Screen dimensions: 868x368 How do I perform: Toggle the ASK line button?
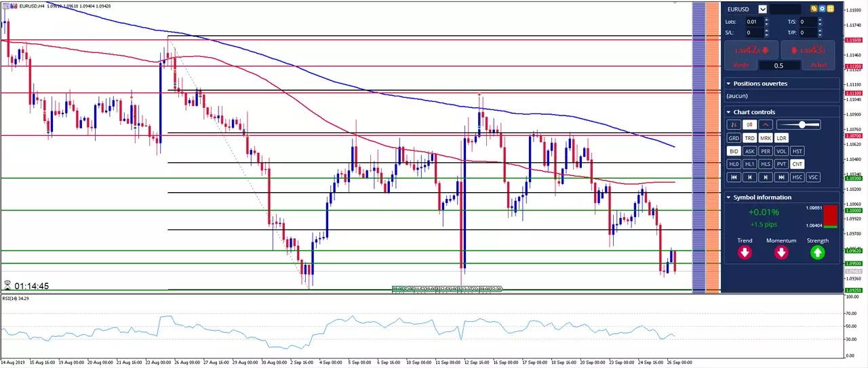[749, 151]
